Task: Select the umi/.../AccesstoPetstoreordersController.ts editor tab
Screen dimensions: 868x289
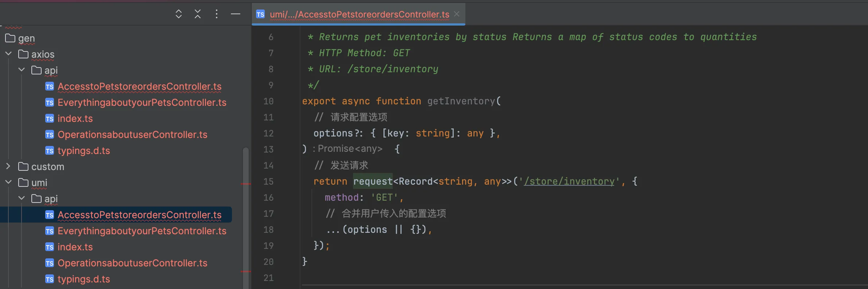Action: pyautogui.click(x=359, y=14)
